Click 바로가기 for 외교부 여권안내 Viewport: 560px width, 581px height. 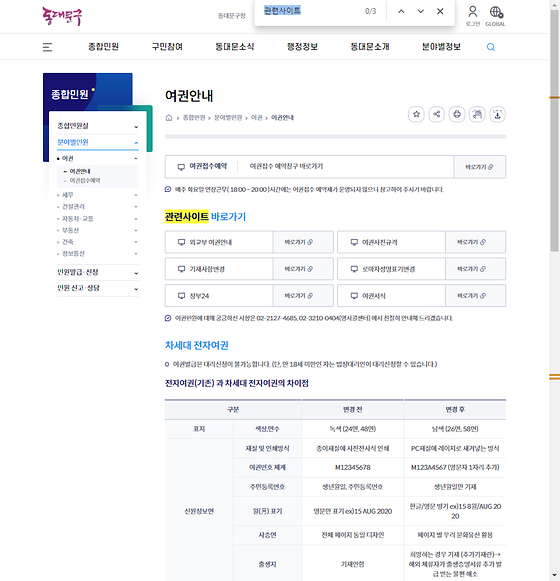point(303,242)
